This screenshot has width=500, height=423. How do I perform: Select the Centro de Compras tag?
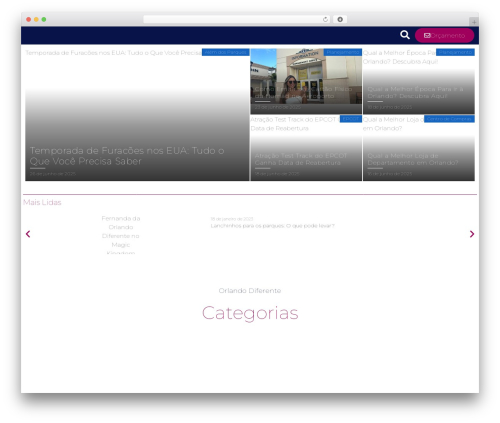[449, 119]
